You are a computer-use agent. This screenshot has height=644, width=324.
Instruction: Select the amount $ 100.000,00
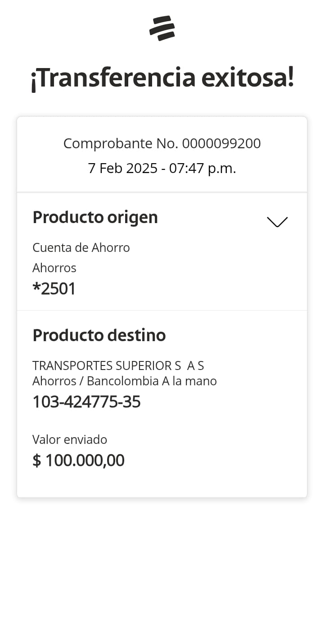tap(78, 460)
